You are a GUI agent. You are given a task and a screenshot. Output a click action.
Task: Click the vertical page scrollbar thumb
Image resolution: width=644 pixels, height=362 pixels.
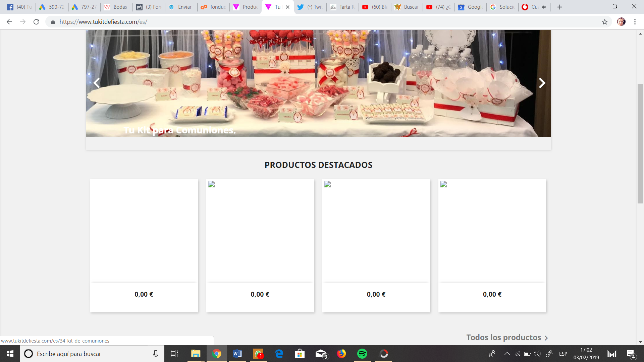click(x=640, y=143)
